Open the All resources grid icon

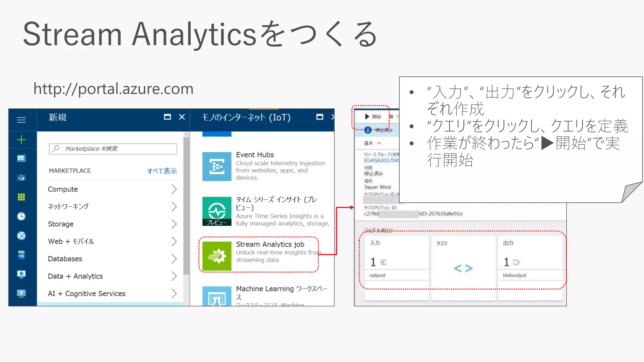coord(21,197)
